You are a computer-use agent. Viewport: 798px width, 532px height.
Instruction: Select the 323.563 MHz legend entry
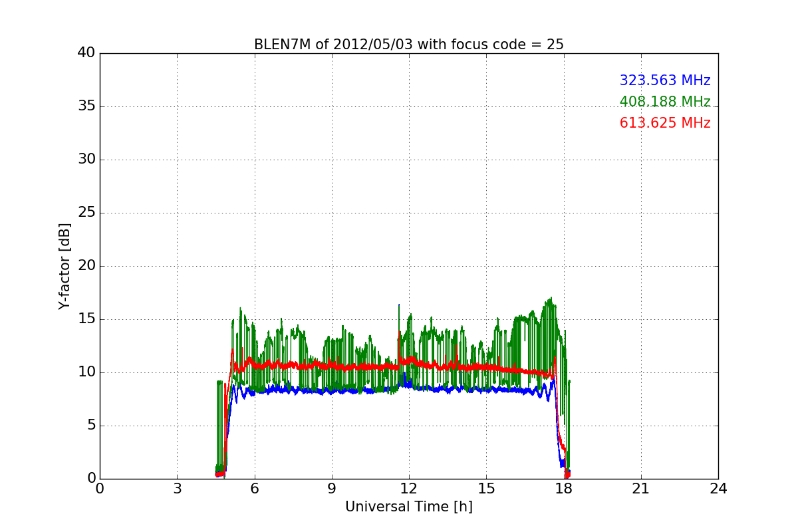coord(665,80)
